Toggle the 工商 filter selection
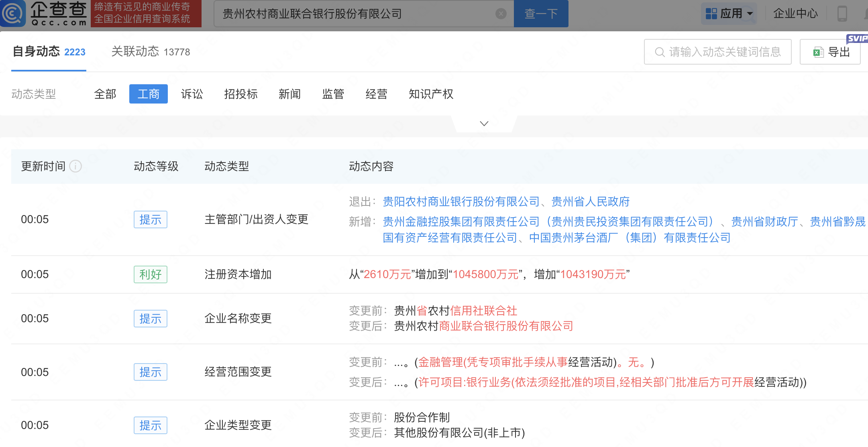The width and height of the screenshot is (868, 447). [148, 94]
